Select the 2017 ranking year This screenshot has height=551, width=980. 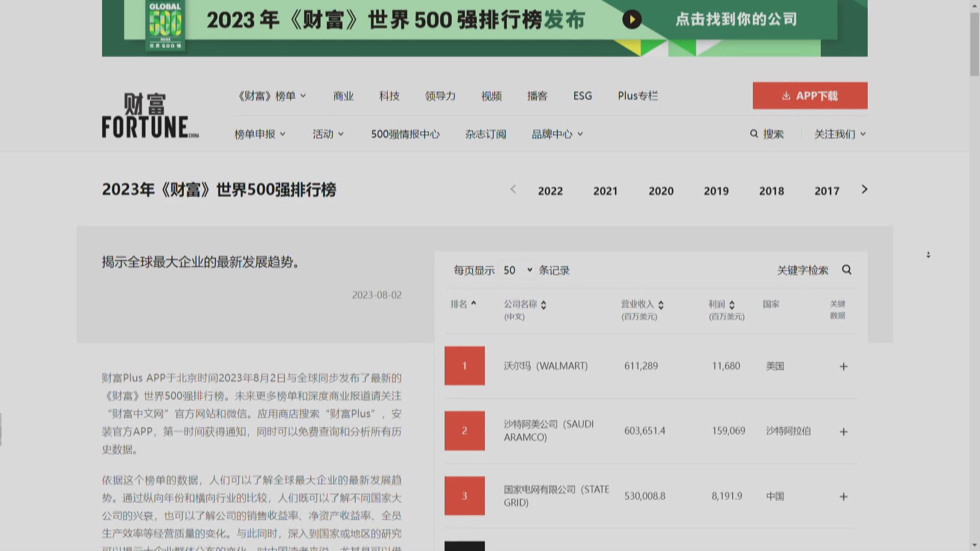coord(827,191)
